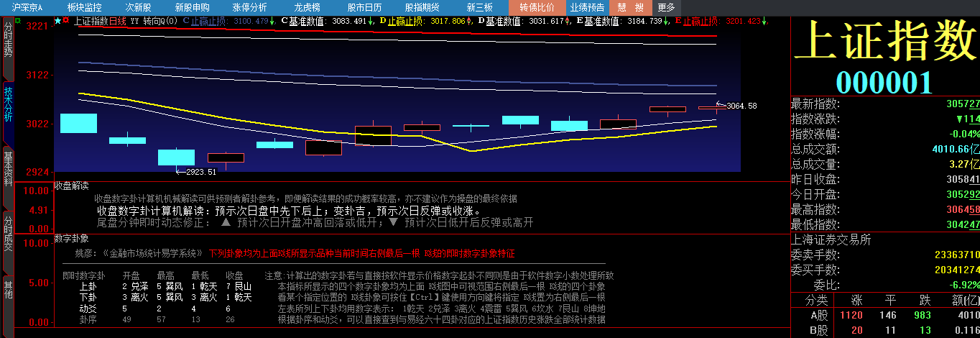The image size is (980, 338).
Task: Open the 更多 menu for more options
Action: tap(666, 7)
